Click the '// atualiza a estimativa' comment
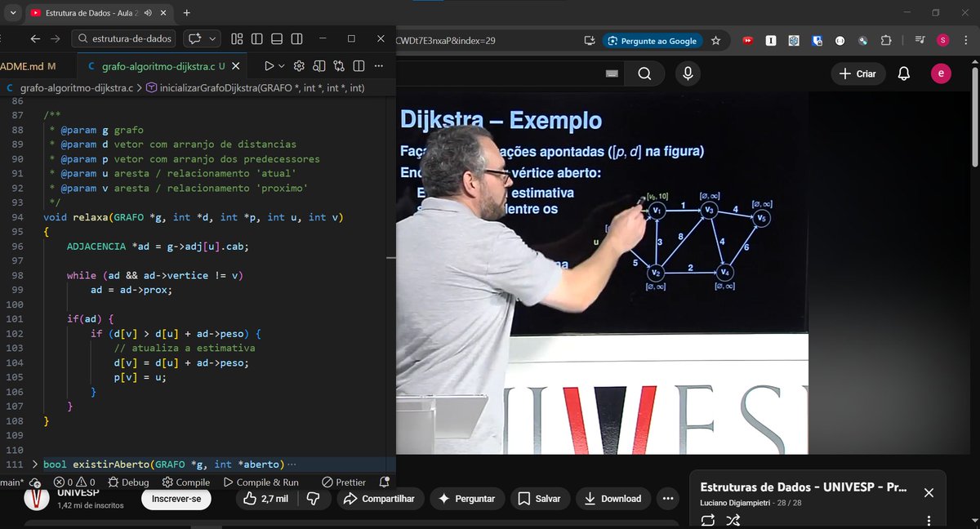The image size is (980, 529). point(185,348)
